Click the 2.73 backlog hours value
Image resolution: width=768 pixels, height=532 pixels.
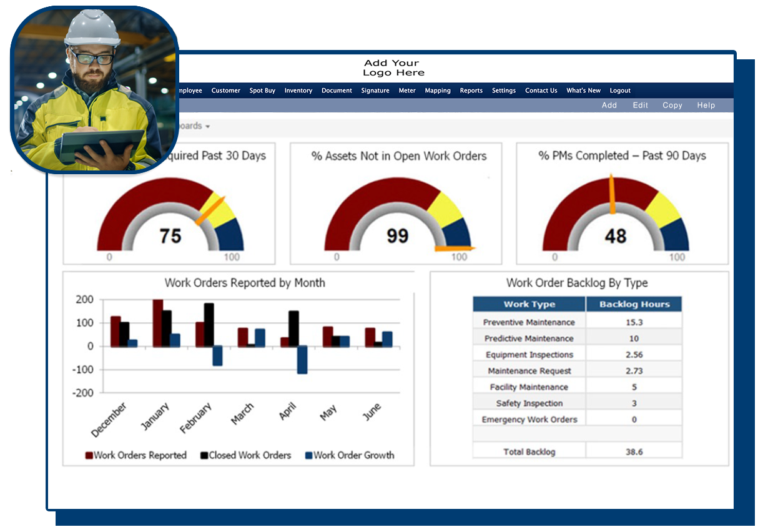(x=634, y=371)
